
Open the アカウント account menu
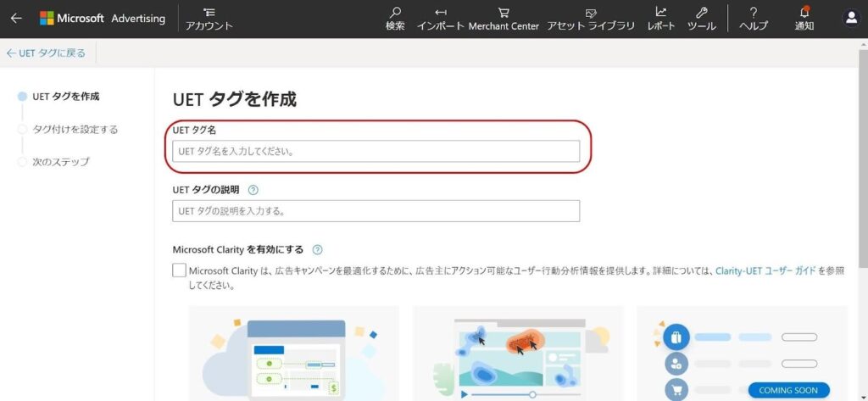pyautogui.click(x=209, y=19)
